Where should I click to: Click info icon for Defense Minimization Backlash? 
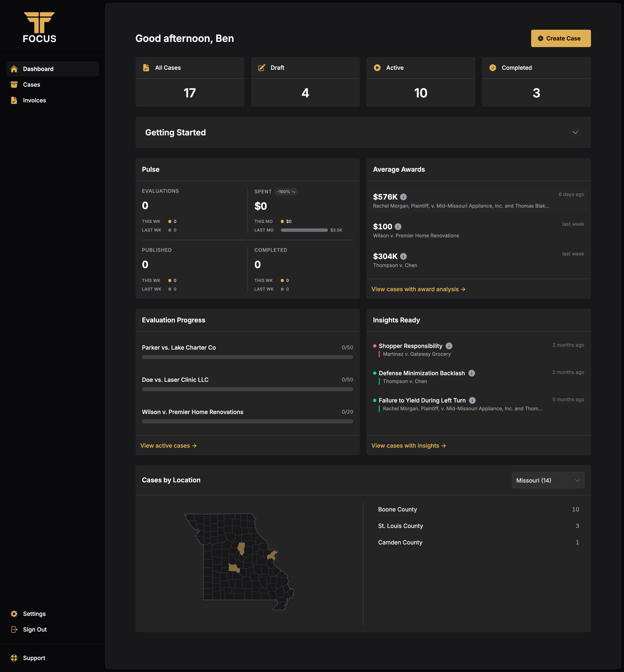[x=471, y=373]
